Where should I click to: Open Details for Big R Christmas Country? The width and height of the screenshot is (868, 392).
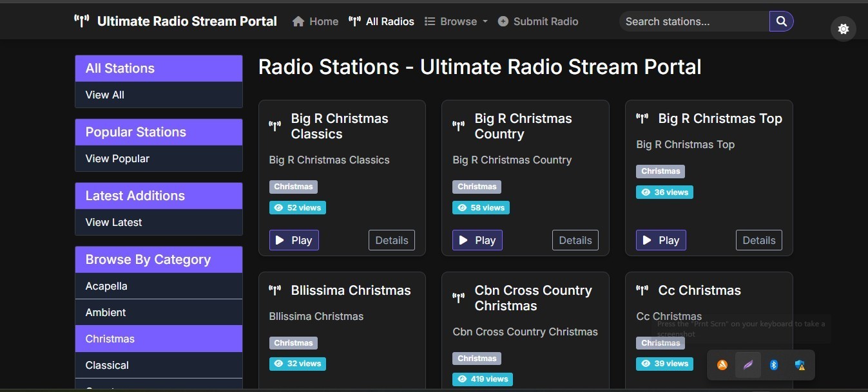[x=575, y=240]
